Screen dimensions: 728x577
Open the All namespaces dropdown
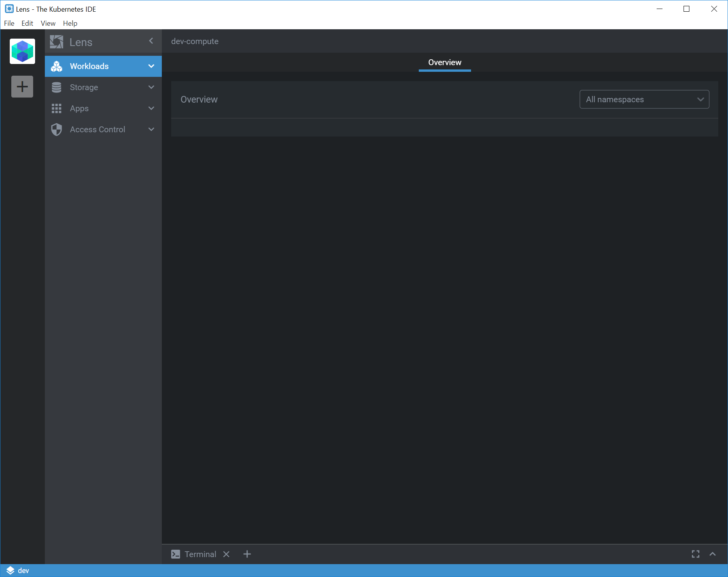[x=644, y=99]
